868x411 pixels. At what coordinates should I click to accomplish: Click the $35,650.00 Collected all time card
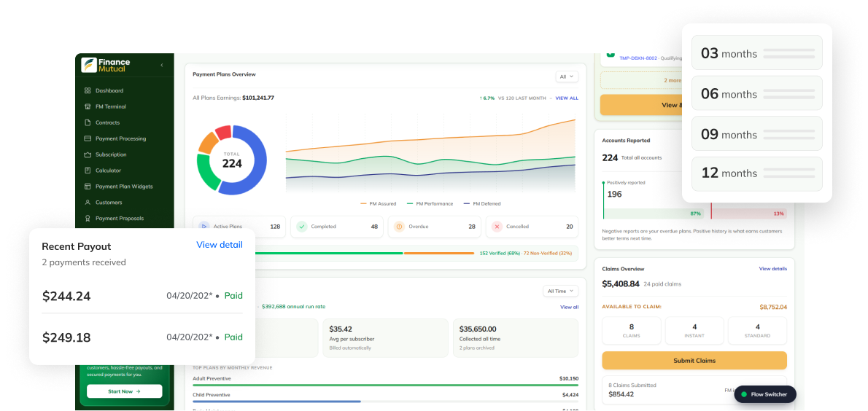(516, 337)
